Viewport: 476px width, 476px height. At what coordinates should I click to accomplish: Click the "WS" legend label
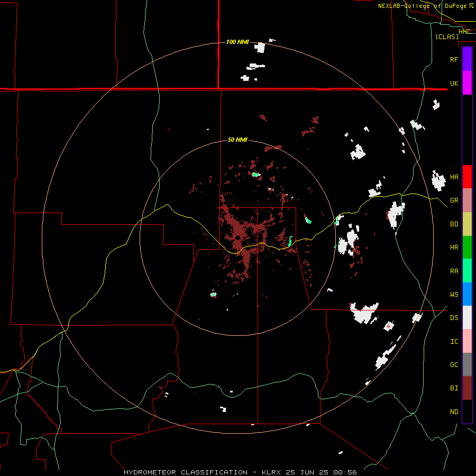(x=454, y=295)
